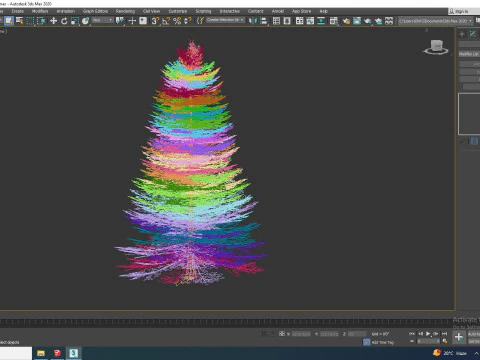Open Time Configuration icon
This screenshot has width=480, height=360.
[445, 341]
